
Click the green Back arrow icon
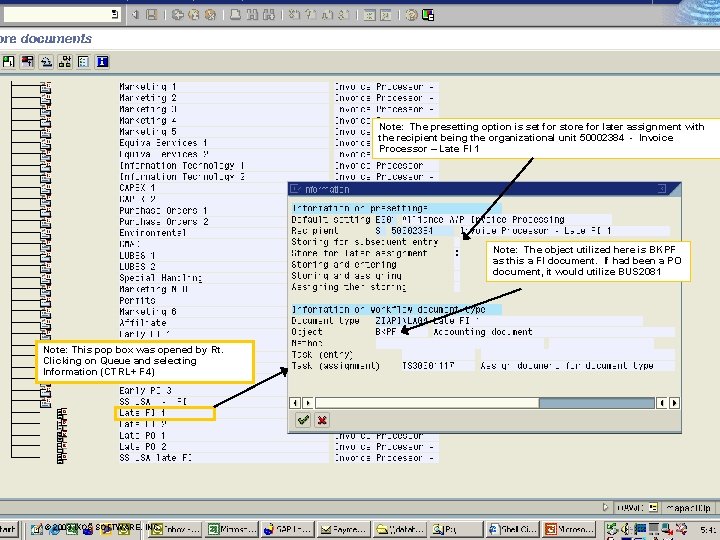(178, 15)
